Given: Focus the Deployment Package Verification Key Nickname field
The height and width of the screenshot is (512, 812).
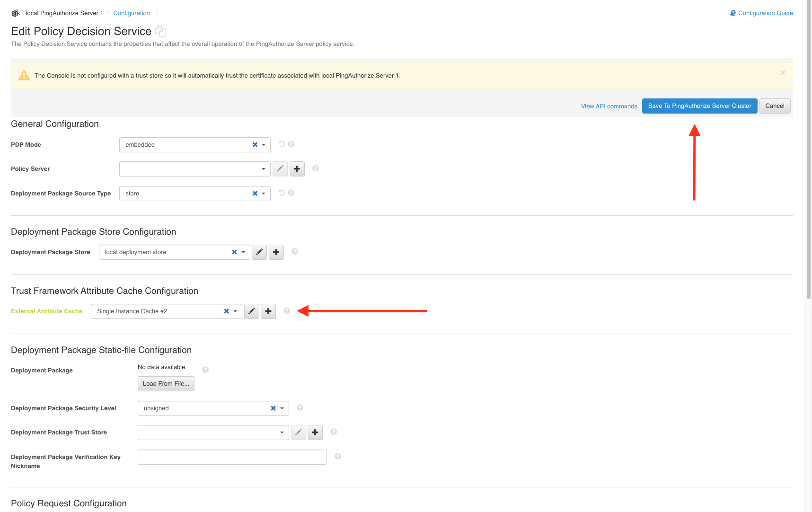Looking at the screenshot, I should point(232,457).
